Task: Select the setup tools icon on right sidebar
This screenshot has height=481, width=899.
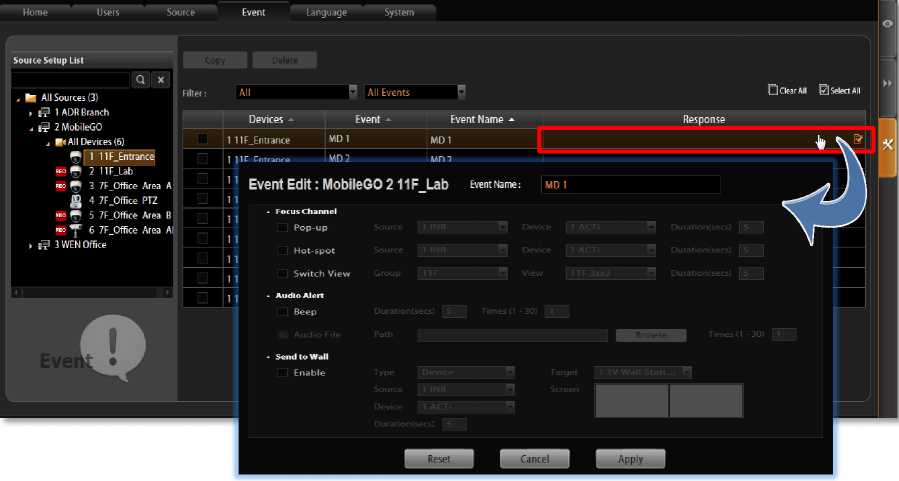Action: [888, 145]
